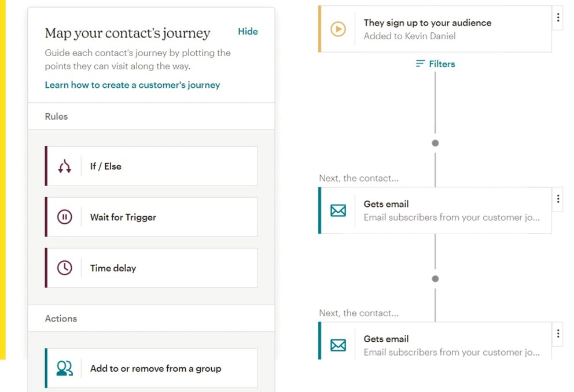Choose Add to or remove from a group action

click(x=151, y=368)
